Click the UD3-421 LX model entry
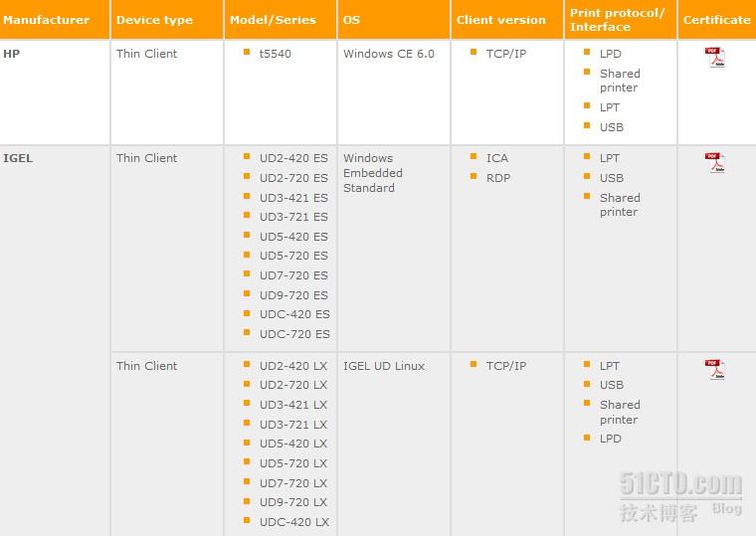The width and height of the screenshot is (756, 536). 293,405
